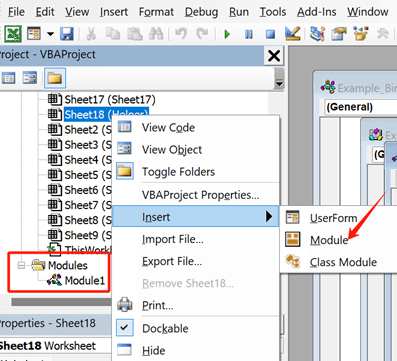397x361 pixels.
Task: Toggle the Folders button in Project pane toolbar
Action: (x=55, y=78)
